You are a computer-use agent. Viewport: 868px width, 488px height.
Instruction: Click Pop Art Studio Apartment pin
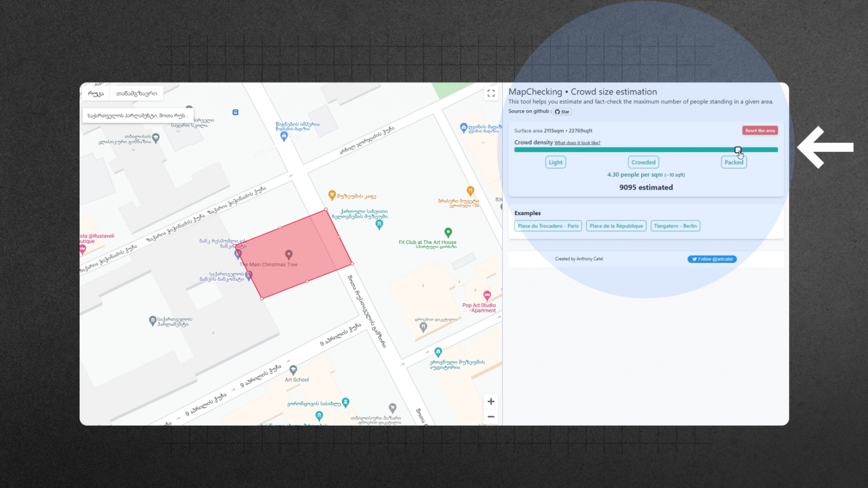(x=487, y=296)
